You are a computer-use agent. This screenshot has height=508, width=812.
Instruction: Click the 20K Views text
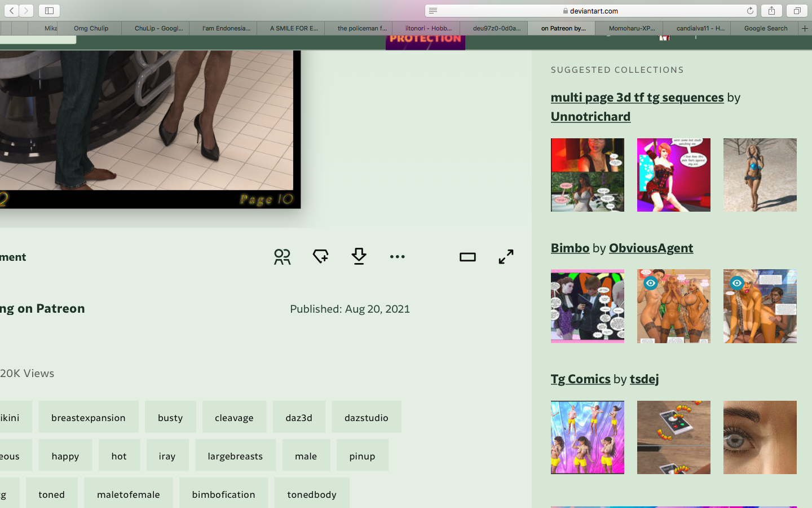(x=27, y=373)
